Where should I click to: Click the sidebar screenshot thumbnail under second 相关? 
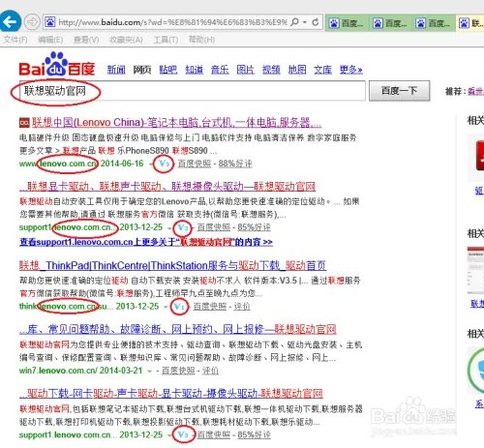tap(475, 270)
